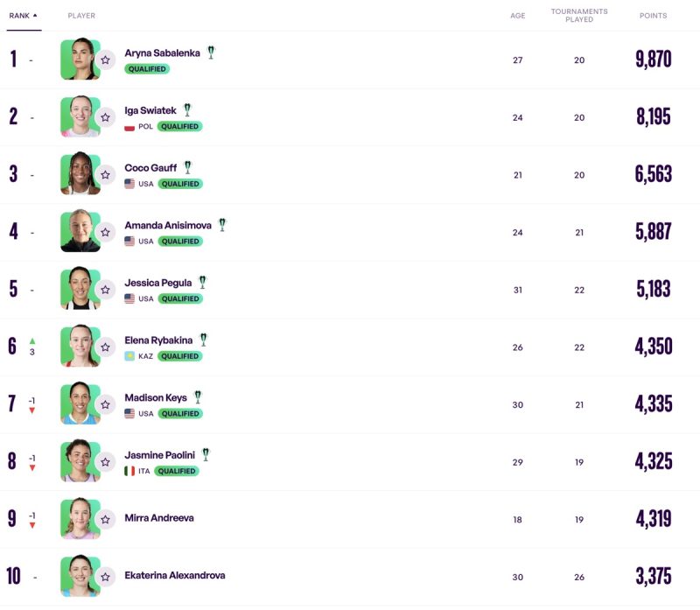Click the Player column header

pos(81,16)
